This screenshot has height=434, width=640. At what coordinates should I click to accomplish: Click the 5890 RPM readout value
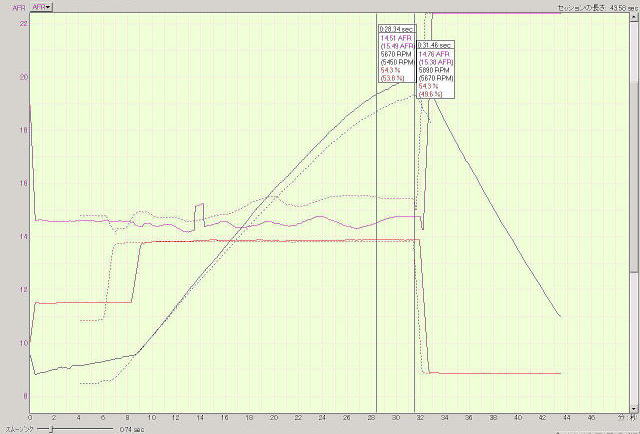434,70
